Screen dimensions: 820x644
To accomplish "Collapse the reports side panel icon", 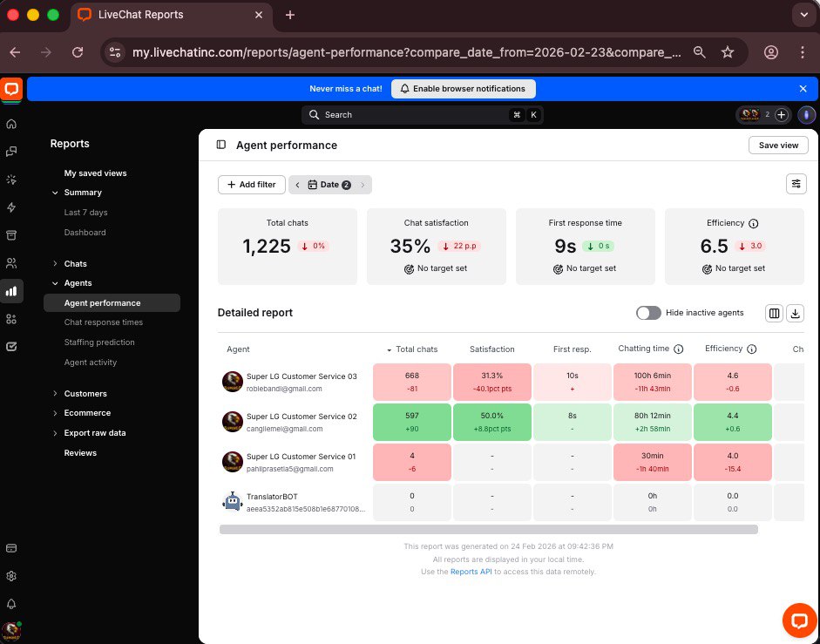I will pyautogui.click(x=221, y=145).
